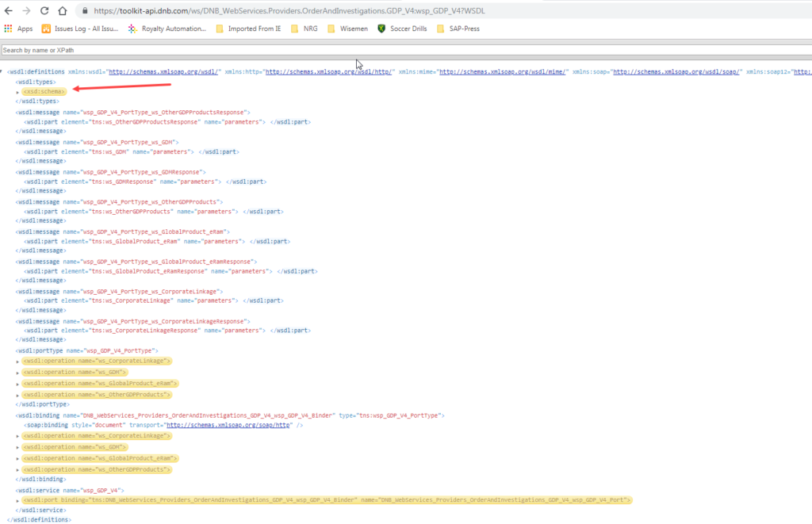Viewport: 812px width, 524px height.
Task: Expand binding operation ws_GDM
Action: pos(17,448)
